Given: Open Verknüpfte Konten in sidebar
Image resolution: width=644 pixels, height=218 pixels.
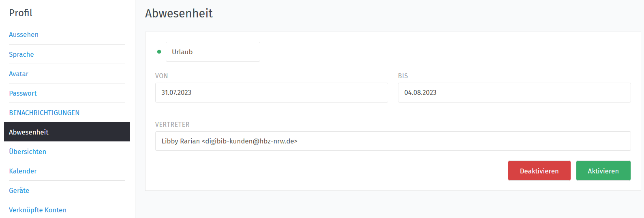Looking at the screenshot, I should (38, 210).
